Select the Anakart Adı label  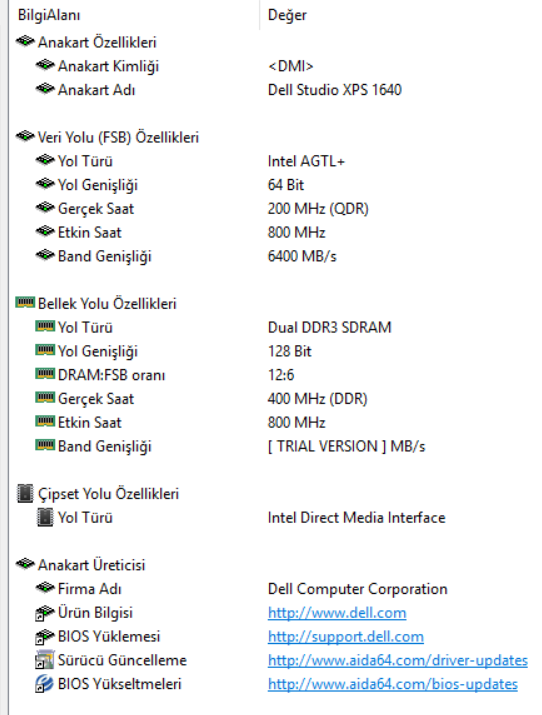[x=97, y=90]
